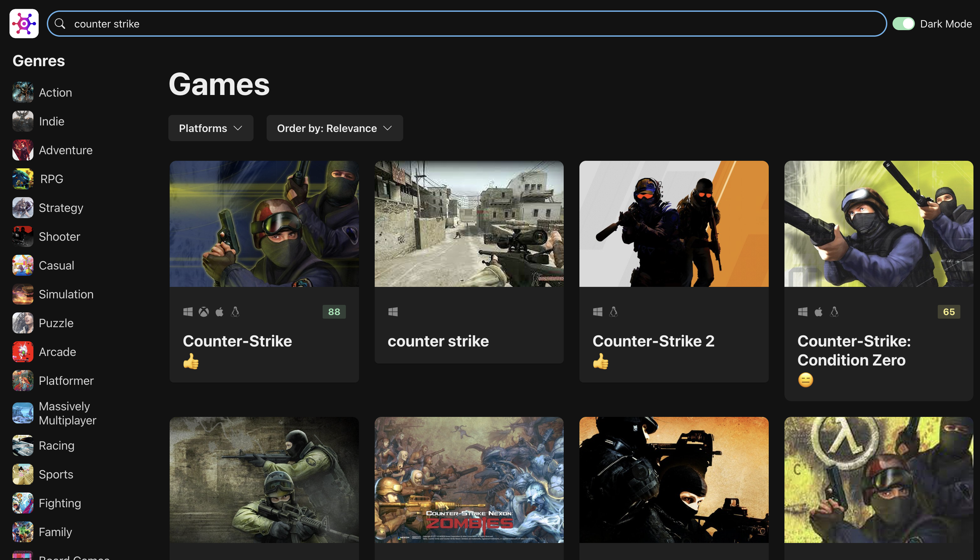Click the purple app logo icon
The width and height of the screenshot is (980, 560).
24,24
